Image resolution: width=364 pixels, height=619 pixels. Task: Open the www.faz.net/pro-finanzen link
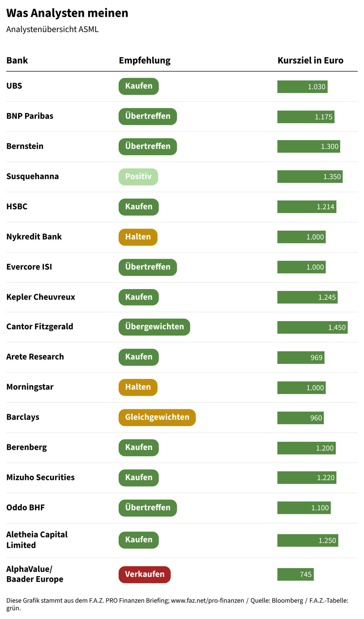click(207, 600)
